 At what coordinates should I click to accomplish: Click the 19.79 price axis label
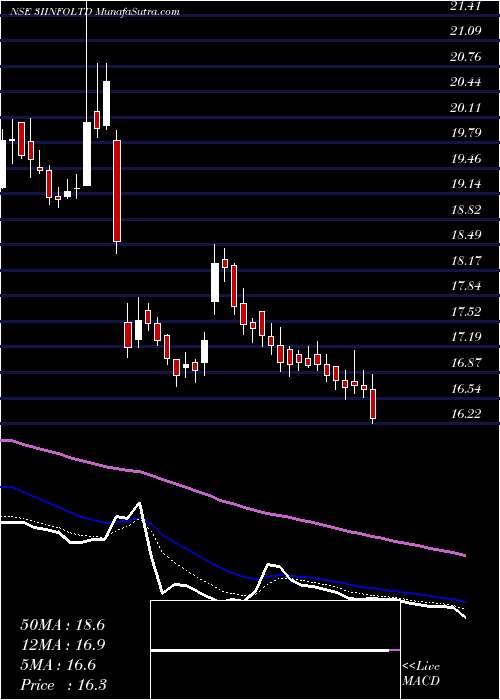[x=468, y=133]
